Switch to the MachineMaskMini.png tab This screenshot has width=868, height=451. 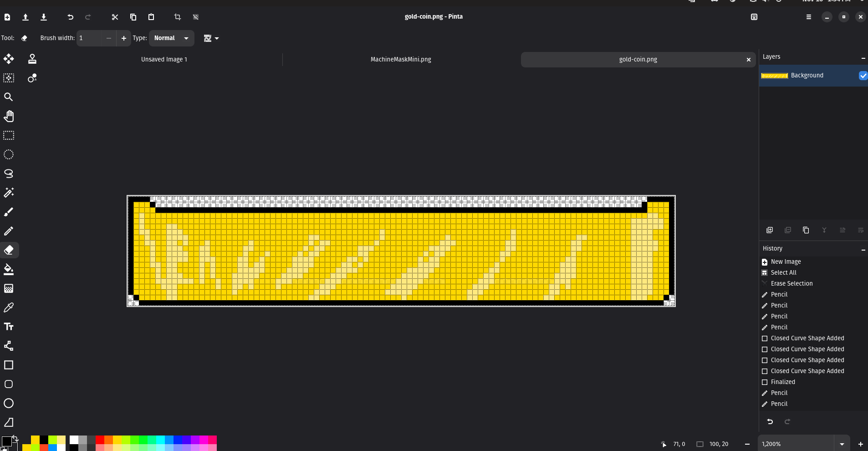[x=401, y=60]
